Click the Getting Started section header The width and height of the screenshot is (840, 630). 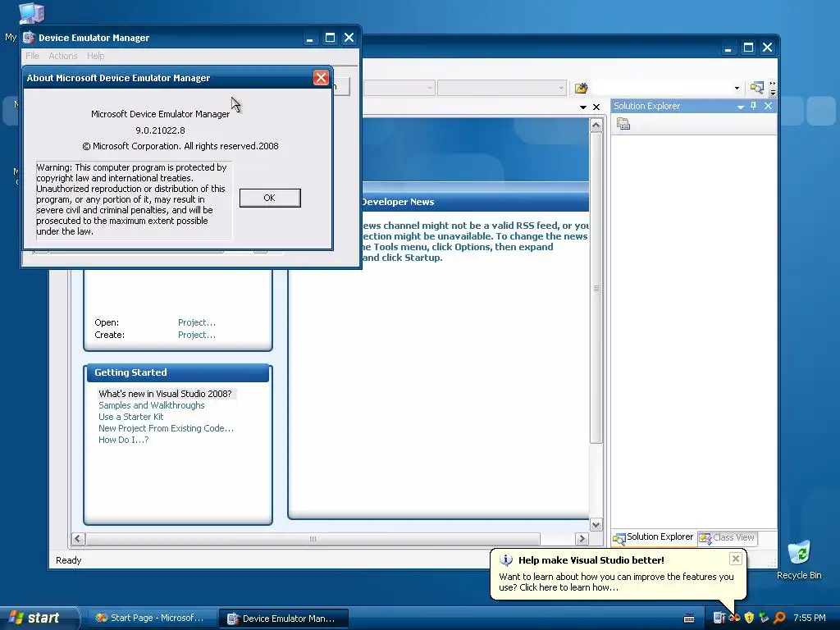(x=178, y=373)
